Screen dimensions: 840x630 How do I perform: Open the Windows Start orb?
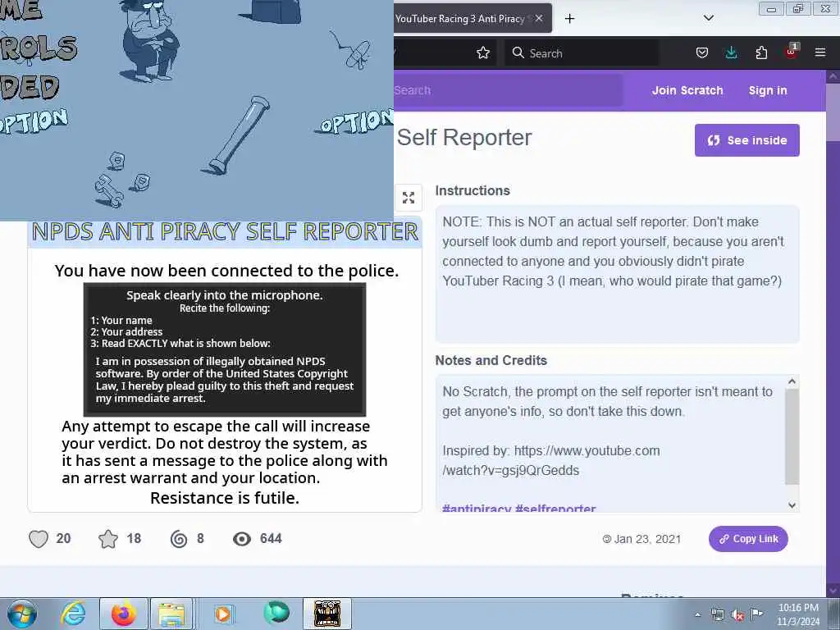(21, 614)
